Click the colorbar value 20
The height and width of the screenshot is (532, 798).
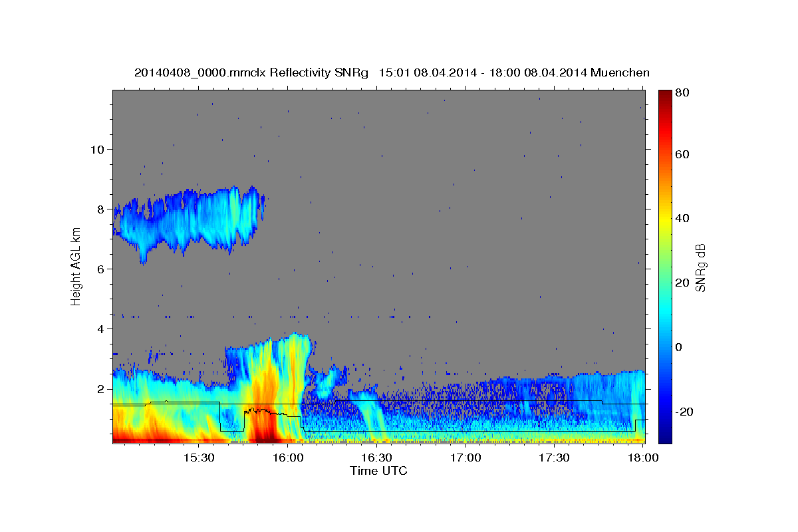click(x=682, y=283)
